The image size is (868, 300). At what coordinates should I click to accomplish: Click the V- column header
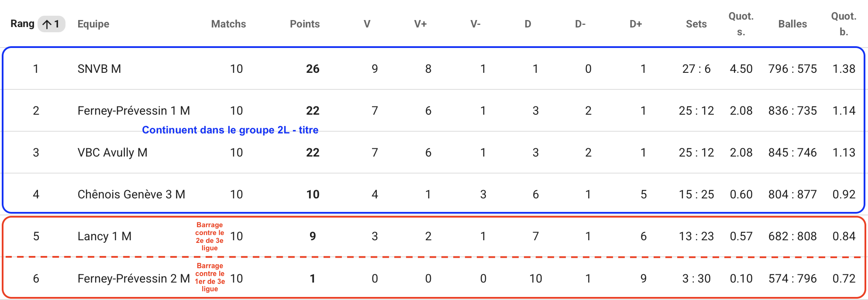point(475,24)
